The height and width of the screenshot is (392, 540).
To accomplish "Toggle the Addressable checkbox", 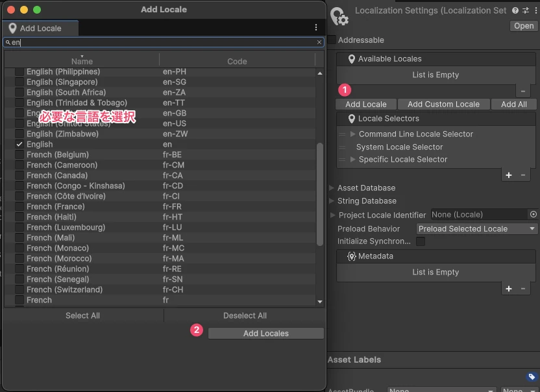I will pyautogui.click(x=332, y=40).
